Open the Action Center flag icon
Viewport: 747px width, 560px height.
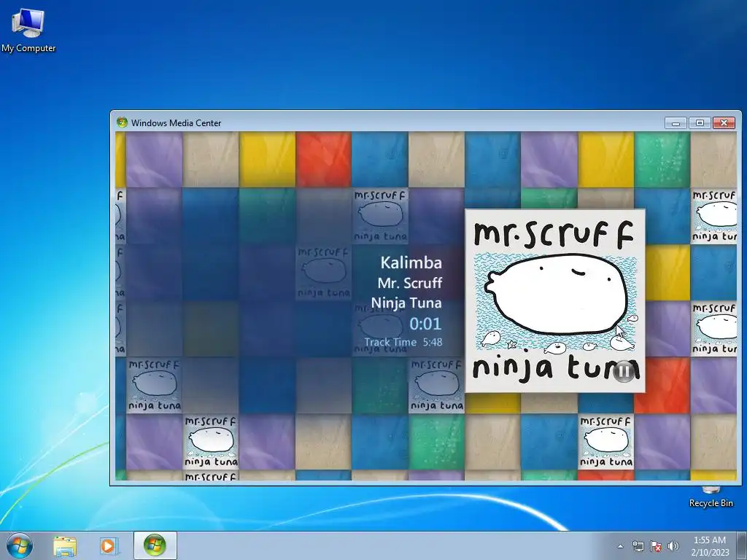coord(656,546)
